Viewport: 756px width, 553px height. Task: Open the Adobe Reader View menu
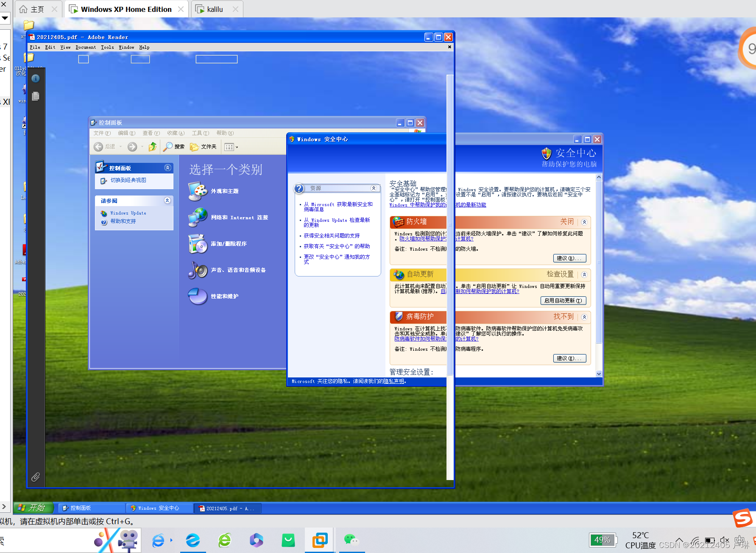click(x=65, y=47)
